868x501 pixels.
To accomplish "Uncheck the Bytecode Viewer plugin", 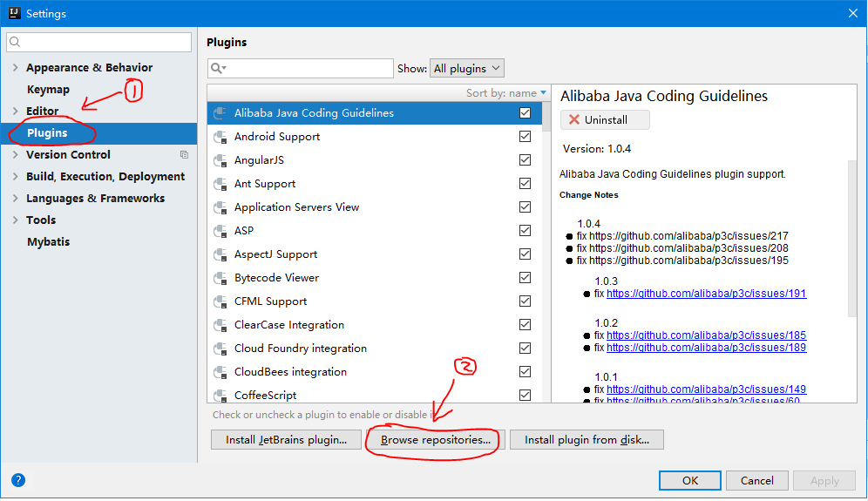I will tap(525, 277).
